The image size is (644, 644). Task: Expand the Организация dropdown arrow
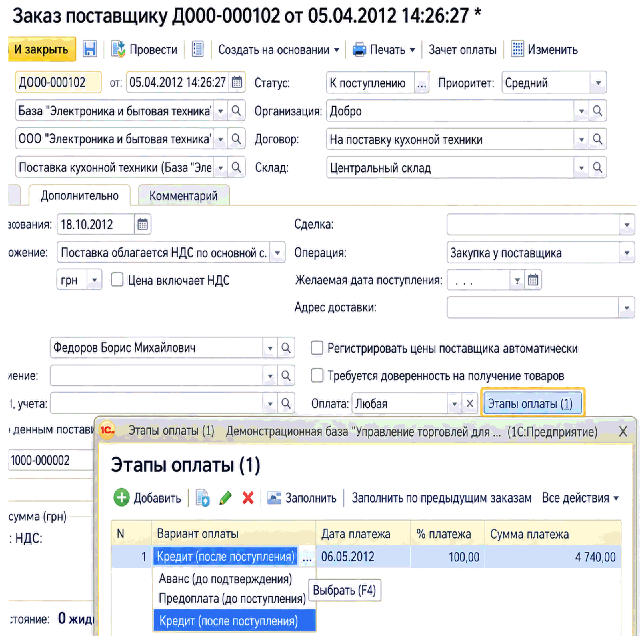click(x=581, y=111)
